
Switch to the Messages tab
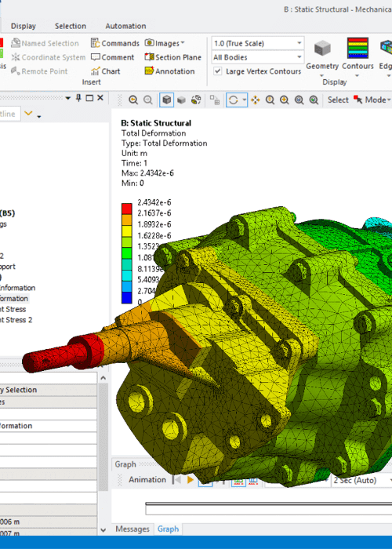coord(132,529)
